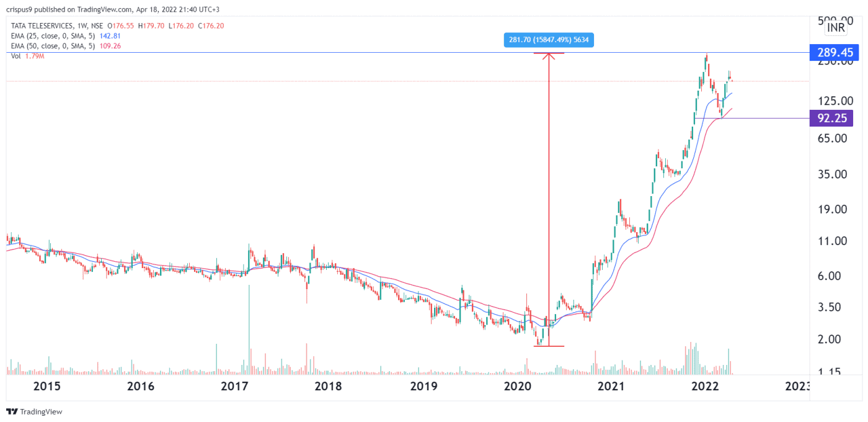Select the purple 92.25 price flag

point(831,118)
